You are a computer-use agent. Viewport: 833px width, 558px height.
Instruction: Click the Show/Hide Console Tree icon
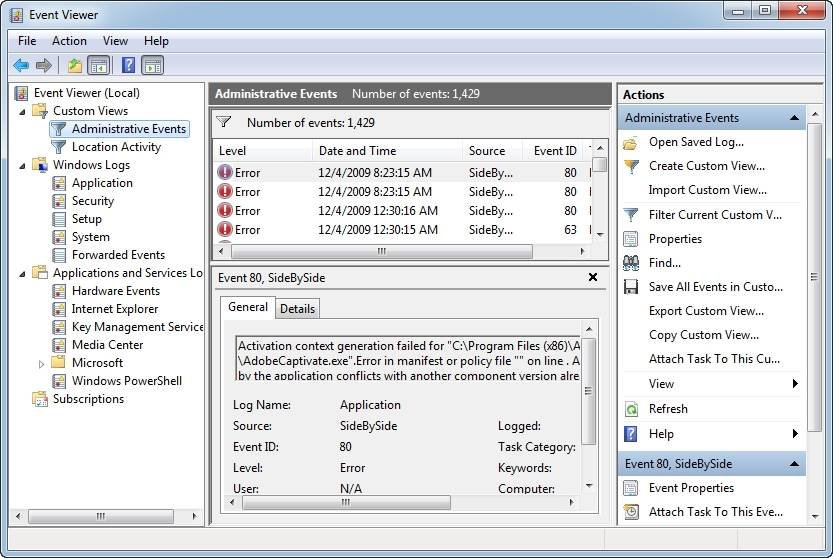(x=99, y=65)
